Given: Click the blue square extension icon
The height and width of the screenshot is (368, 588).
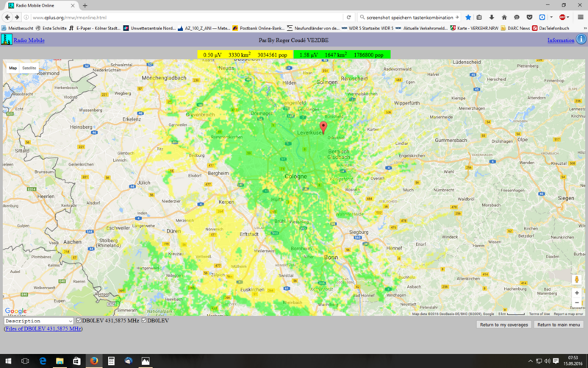Looking at the screenshot, I should pyautogui.click(x=542, y=17).
